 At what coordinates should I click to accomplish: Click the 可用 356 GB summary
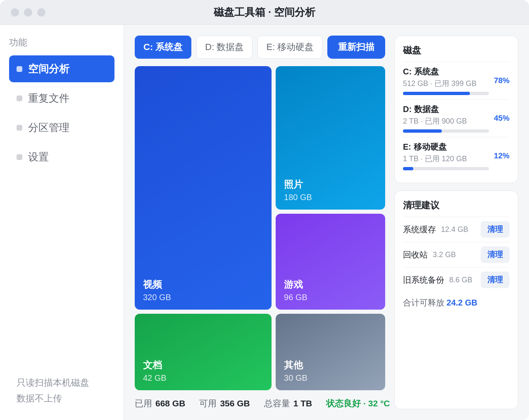224,403
